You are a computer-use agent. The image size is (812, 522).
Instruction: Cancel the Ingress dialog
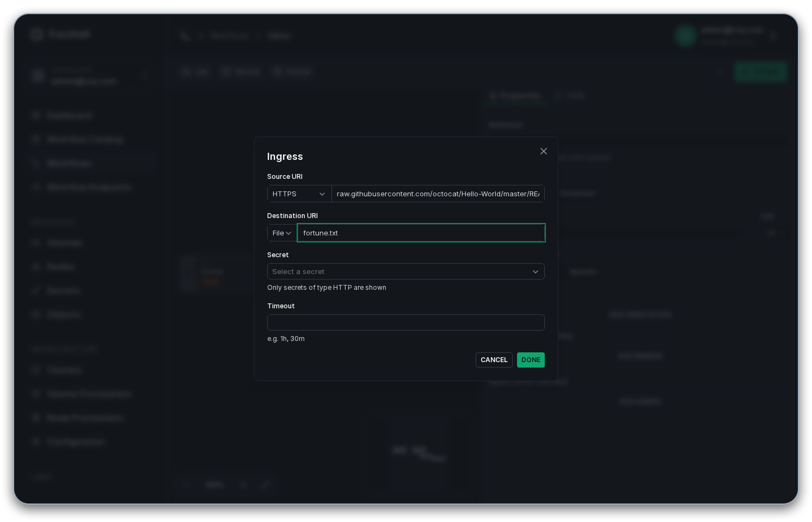[494, 360]
